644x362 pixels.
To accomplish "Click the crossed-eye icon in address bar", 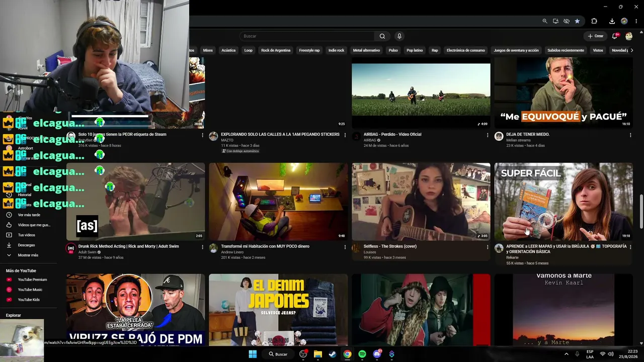I will (567, 21).
